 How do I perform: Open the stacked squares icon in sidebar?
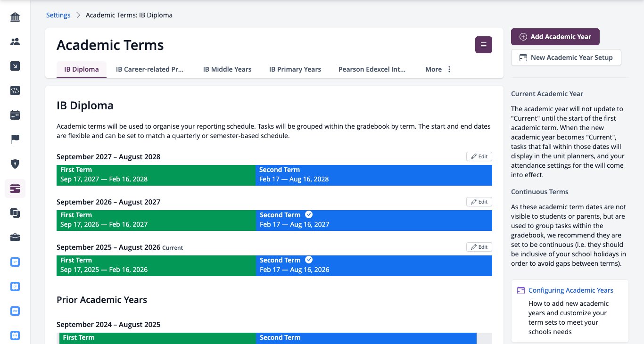tap(15, 213)
